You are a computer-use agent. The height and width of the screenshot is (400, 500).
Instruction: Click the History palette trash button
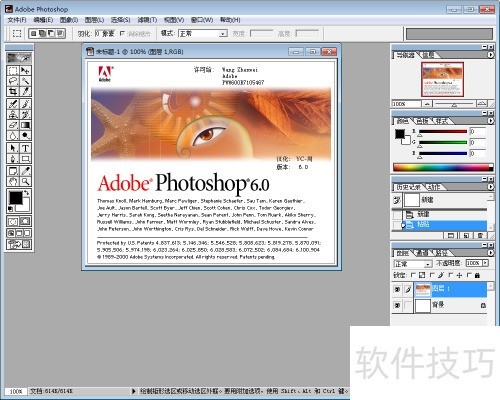(480, 235)
